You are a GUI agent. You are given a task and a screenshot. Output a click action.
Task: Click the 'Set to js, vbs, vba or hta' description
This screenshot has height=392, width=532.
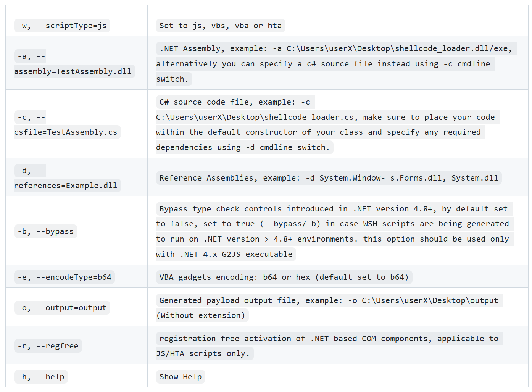(x=220, y=26)
